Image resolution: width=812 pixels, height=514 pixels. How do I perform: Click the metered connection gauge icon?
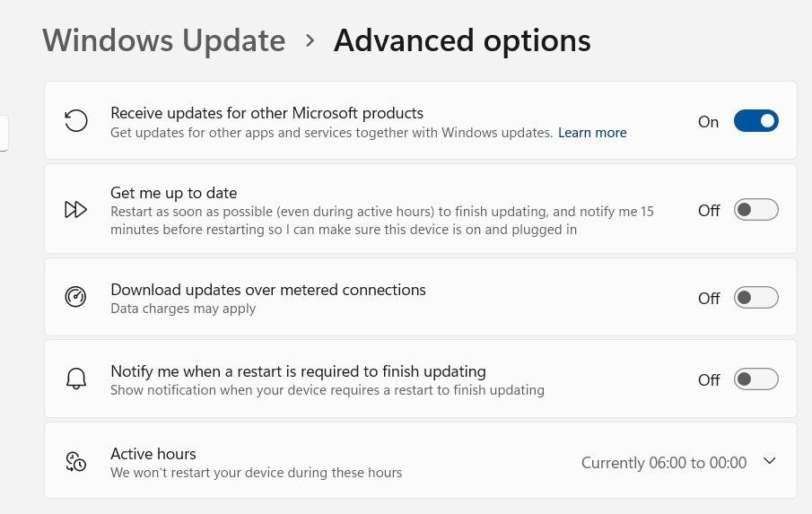[x=76, y=297]
